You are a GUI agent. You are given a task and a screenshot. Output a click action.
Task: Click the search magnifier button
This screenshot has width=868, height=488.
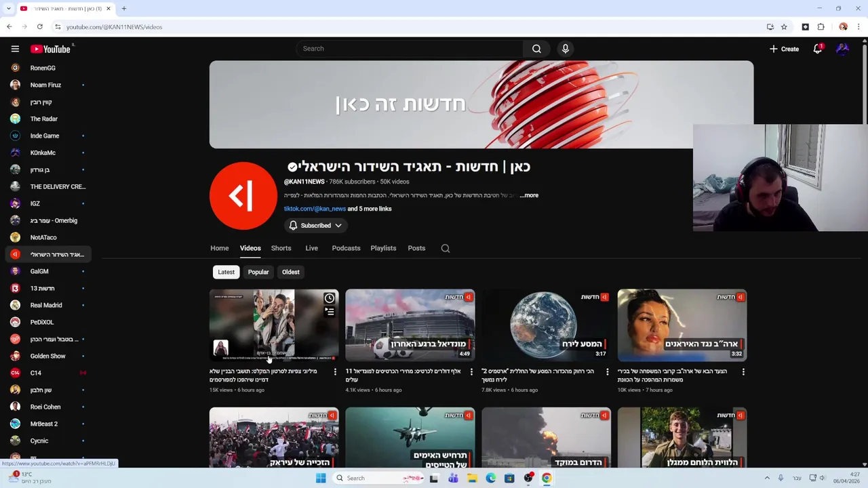click(x=536, y=49)
